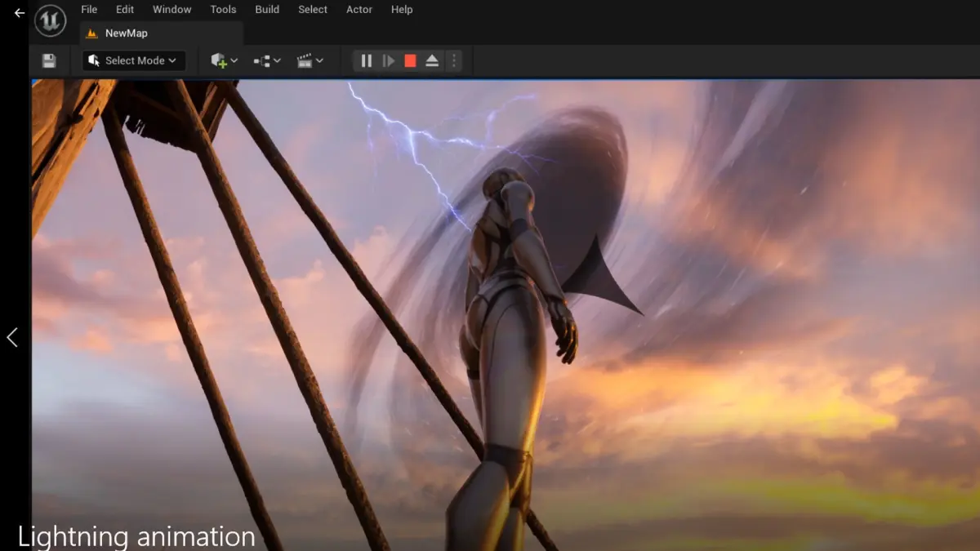
Task: Save the current level with the floppy disk icon
Action: click(49, 60)
